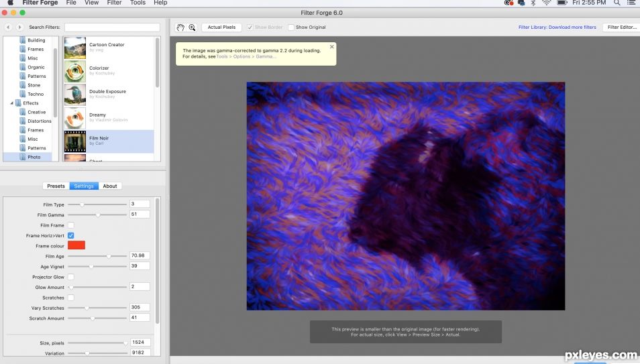Open the Building category folder

tap(33, 40)
